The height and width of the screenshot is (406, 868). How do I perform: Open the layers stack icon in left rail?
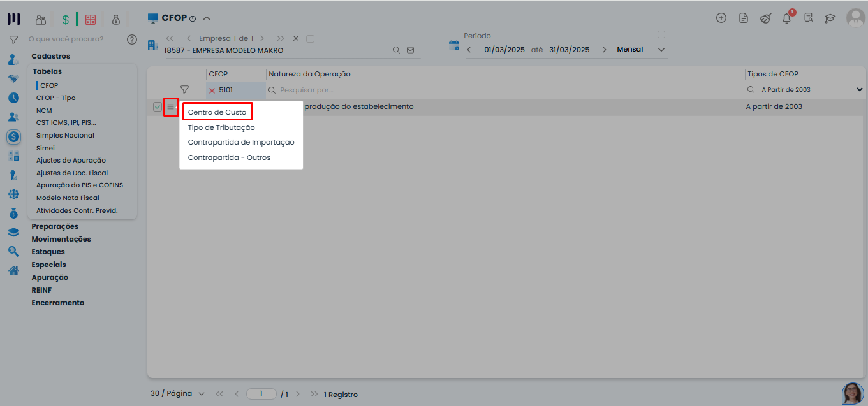pos(13,233)
